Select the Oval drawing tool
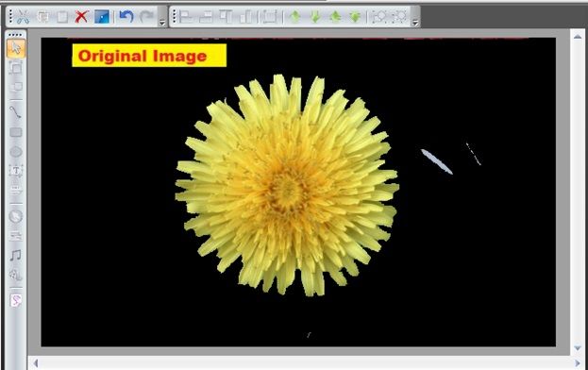The image size is (588, 370). click(16, 152)
